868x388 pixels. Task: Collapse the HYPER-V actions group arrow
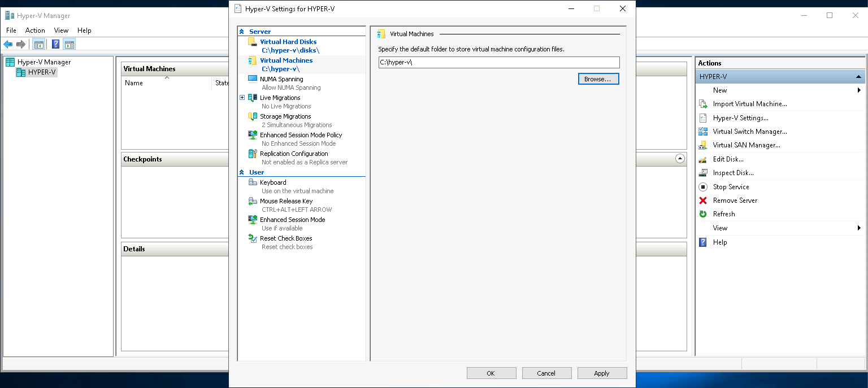(858, 76)
